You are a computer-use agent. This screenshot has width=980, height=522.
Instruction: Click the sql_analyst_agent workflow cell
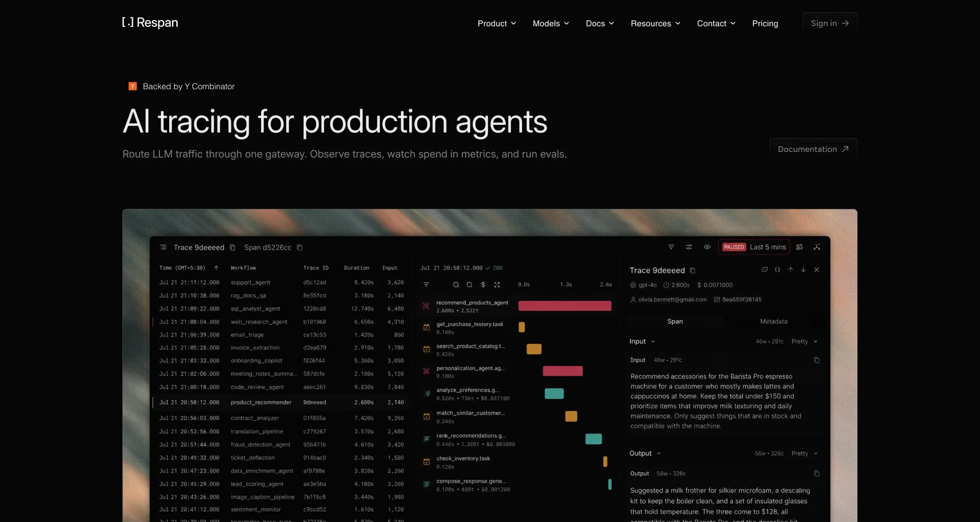pos(255,309)
